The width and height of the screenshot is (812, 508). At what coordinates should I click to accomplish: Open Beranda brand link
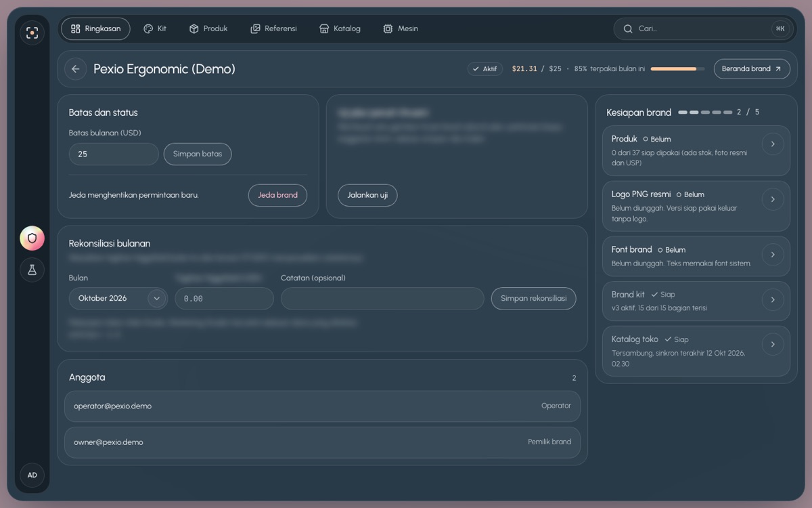point(752,69)
